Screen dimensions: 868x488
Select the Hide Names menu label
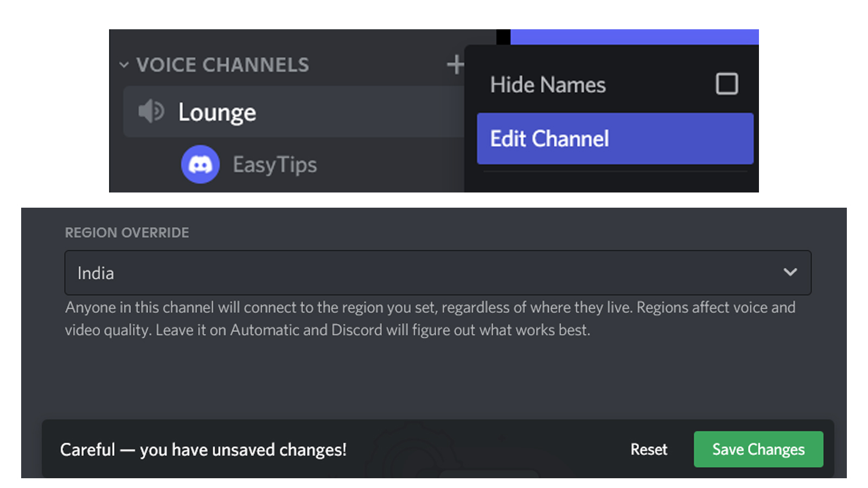pos(547,85)
